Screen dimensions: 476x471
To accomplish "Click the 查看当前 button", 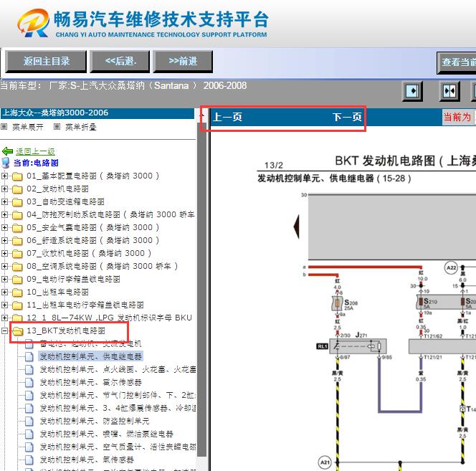I will click(x=456, y=62).
